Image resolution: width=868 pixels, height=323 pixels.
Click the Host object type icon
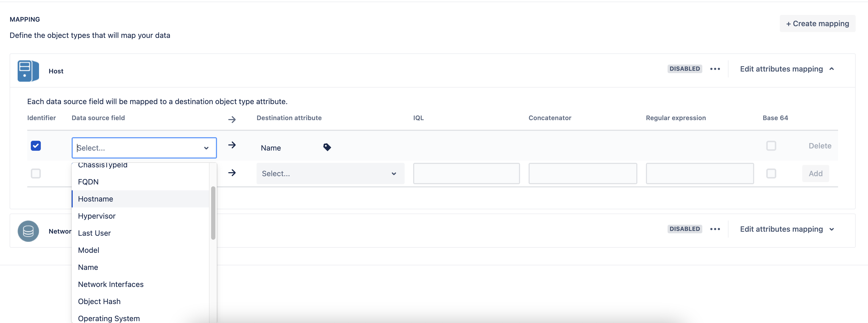point(28,71)
